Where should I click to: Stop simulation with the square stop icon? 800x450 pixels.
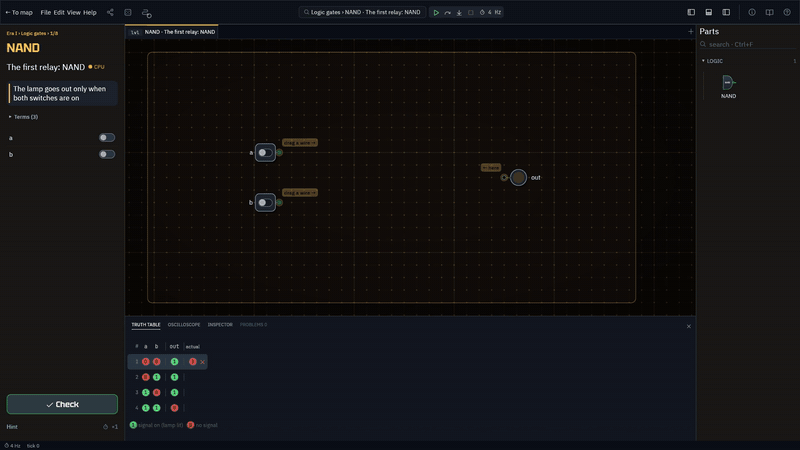[470, 12]
